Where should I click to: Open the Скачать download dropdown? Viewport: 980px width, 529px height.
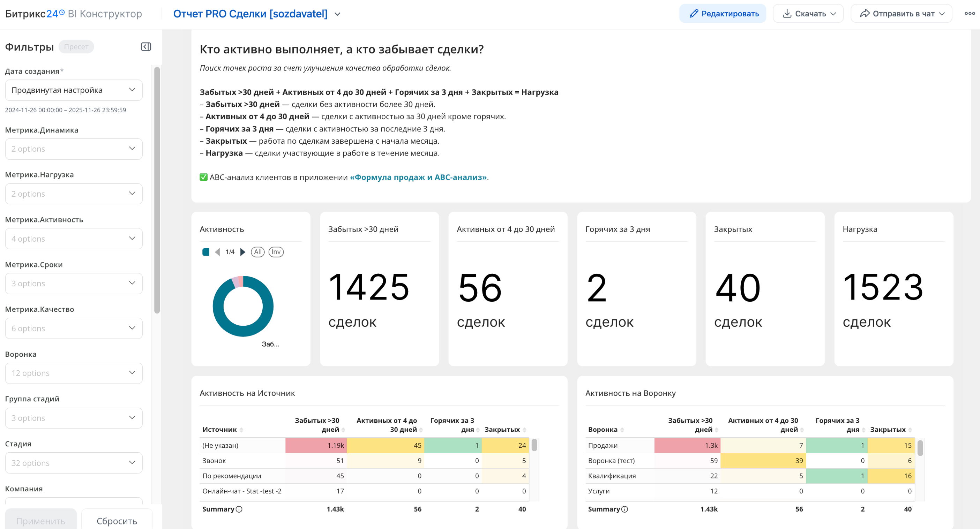[x=808, y=14]
